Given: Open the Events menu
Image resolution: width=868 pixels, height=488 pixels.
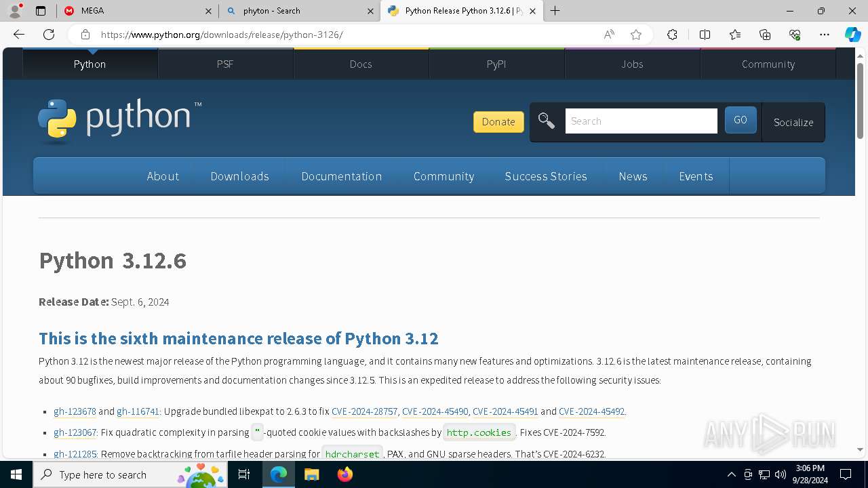Looking at the screenshot, I should point(696,176).
